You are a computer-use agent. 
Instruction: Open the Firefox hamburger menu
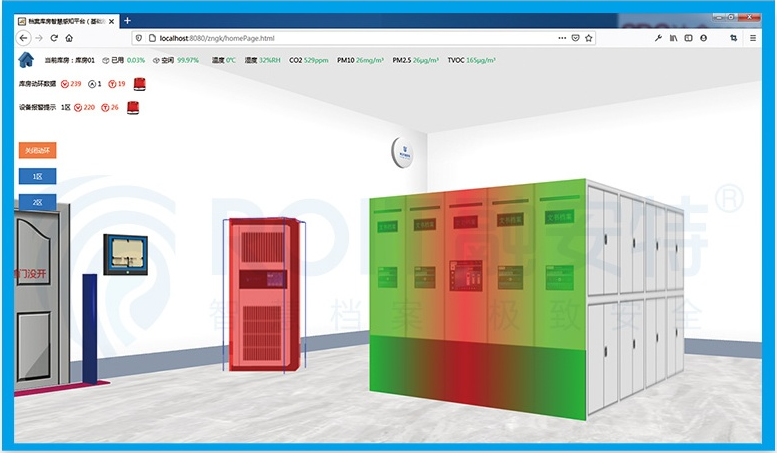click(752, 38)
